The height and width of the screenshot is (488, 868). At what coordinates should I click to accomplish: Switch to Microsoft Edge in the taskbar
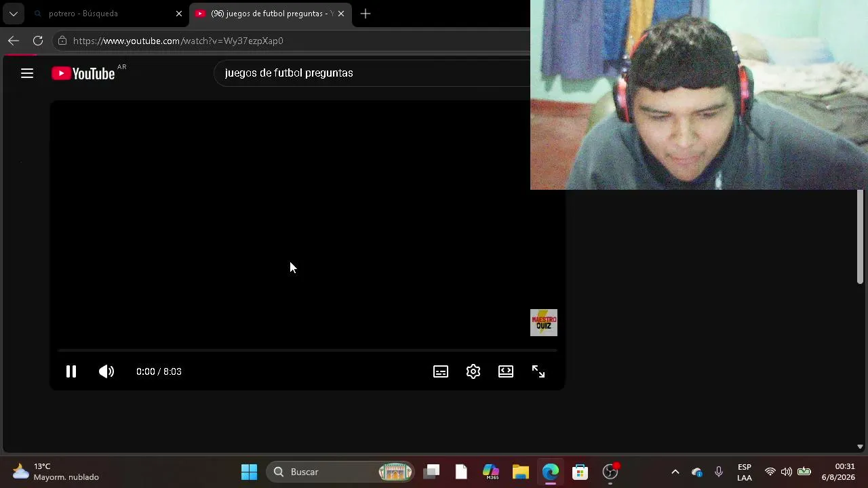click(x=551, y=472)
